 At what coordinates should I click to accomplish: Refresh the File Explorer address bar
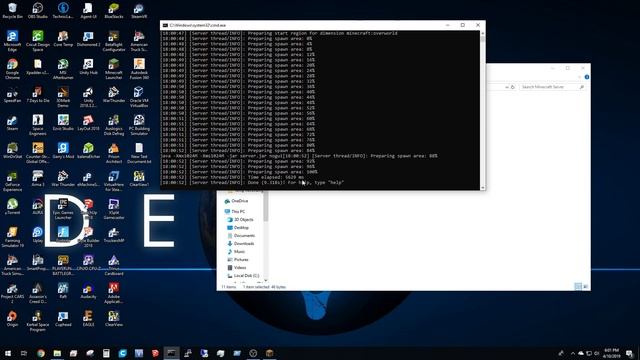[x=513, y=87]
